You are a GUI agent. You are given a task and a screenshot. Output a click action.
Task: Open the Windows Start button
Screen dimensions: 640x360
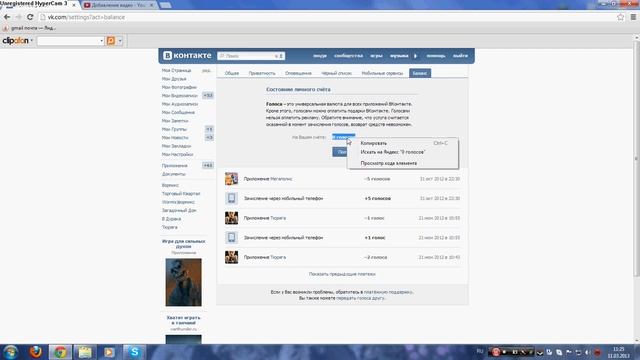pyautogui.click(x=11, y=352)
